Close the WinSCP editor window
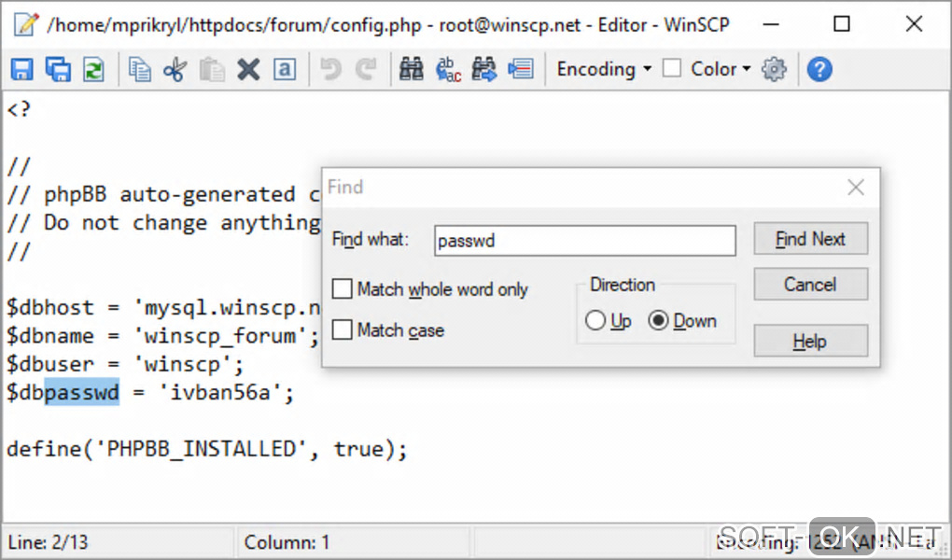The width and height of the screenshot is (952, 560). tap(914, 24)
